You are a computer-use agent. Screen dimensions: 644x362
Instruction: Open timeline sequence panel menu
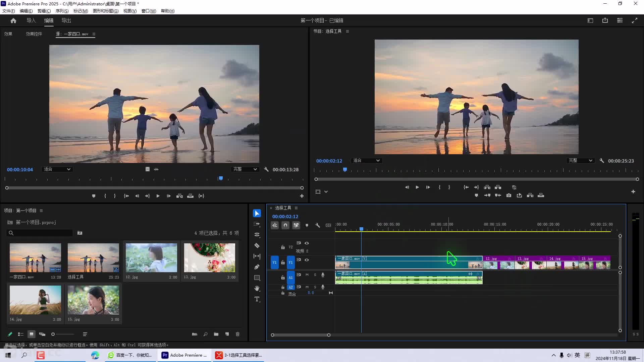tap(296, 208)
